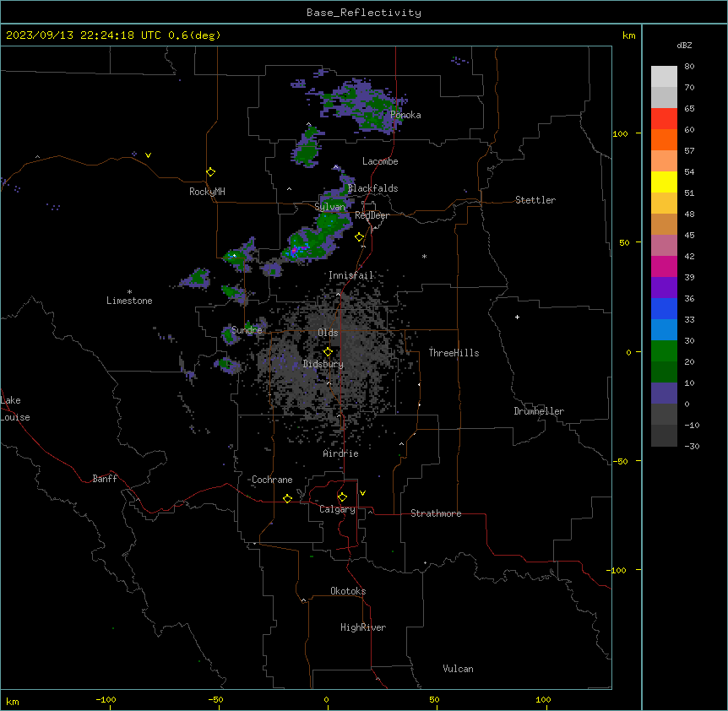
Task: Select the blue 33-36 dBZ legend swatch
Action: (x=664, y=308)
